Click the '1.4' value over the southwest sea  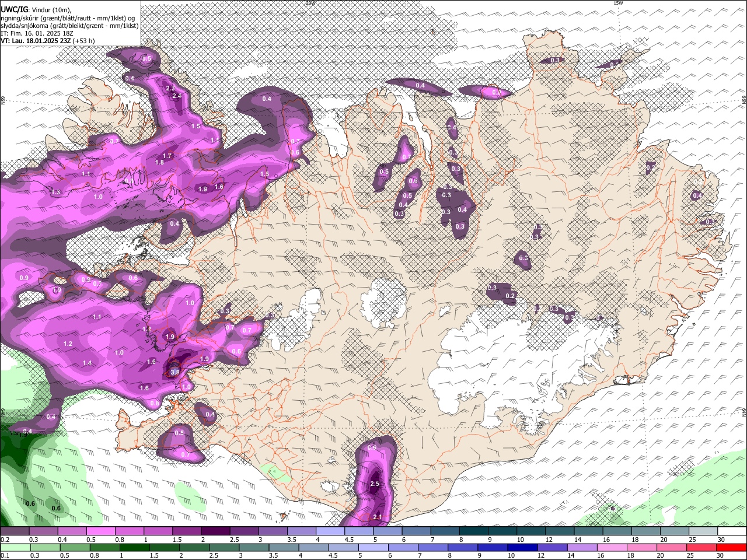pos(87,363)
